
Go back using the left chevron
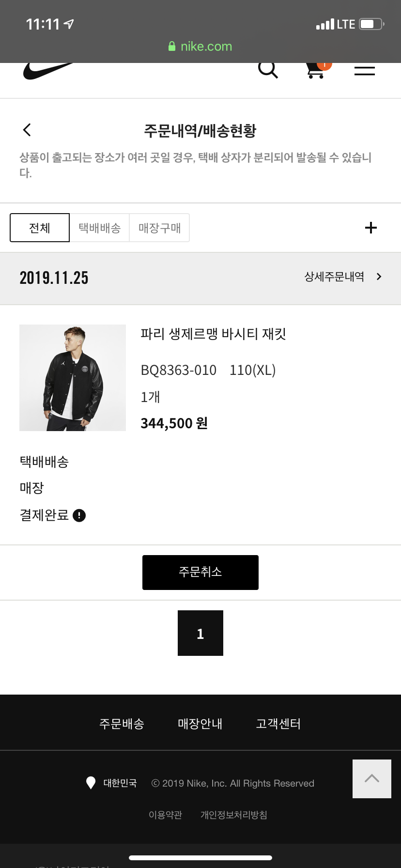coord(27,130)
